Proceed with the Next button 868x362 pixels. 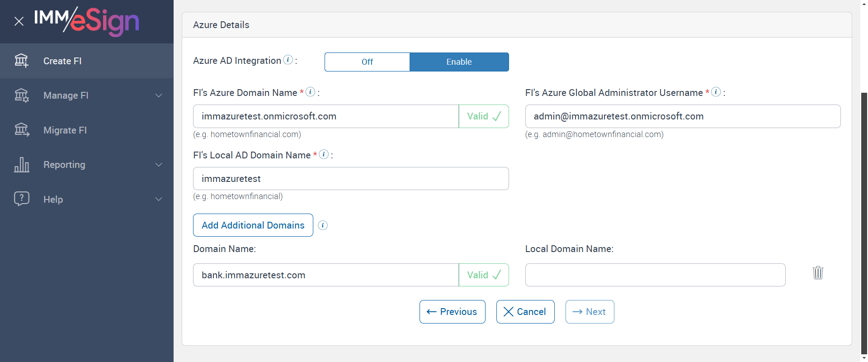[x=590, y=312]
